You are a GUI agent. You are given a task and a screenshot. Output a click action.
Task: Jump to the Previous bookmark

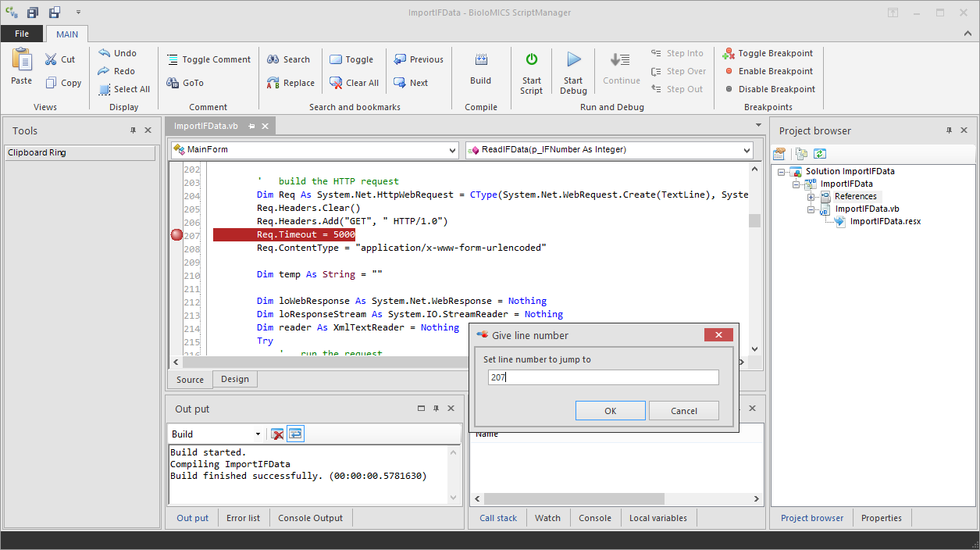[419, 59]
